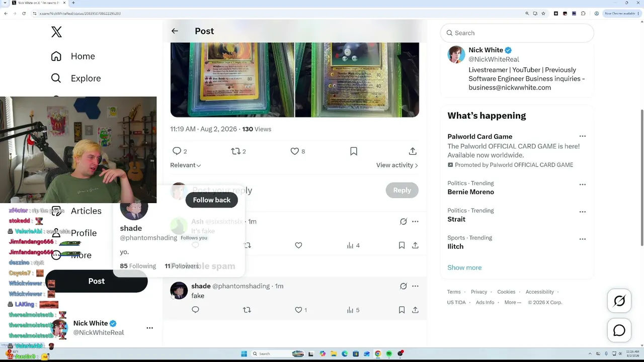Open Explore from the sidebar
This screenshot has height=362, width=644.
(76, 78)
